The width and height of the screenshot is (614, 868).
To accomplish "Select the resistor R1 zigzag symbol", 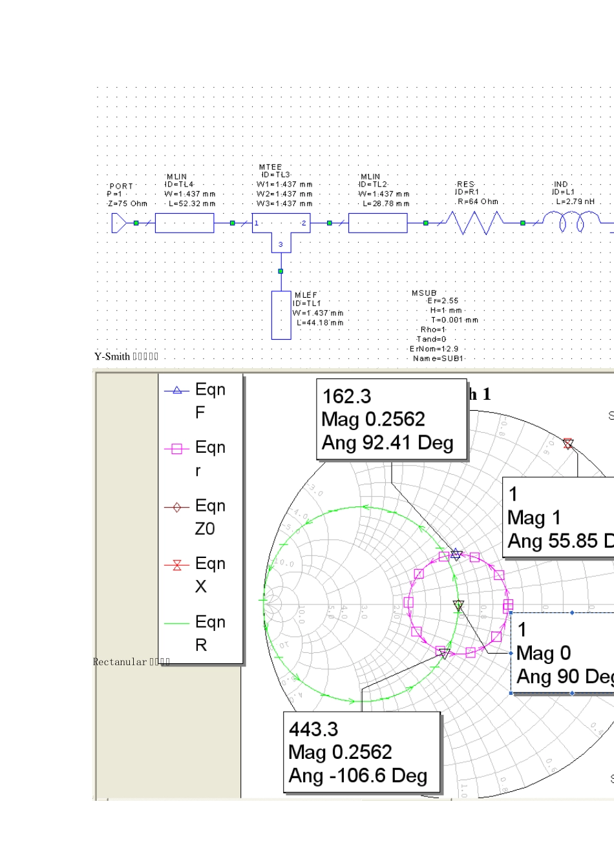I will [474, 223].
